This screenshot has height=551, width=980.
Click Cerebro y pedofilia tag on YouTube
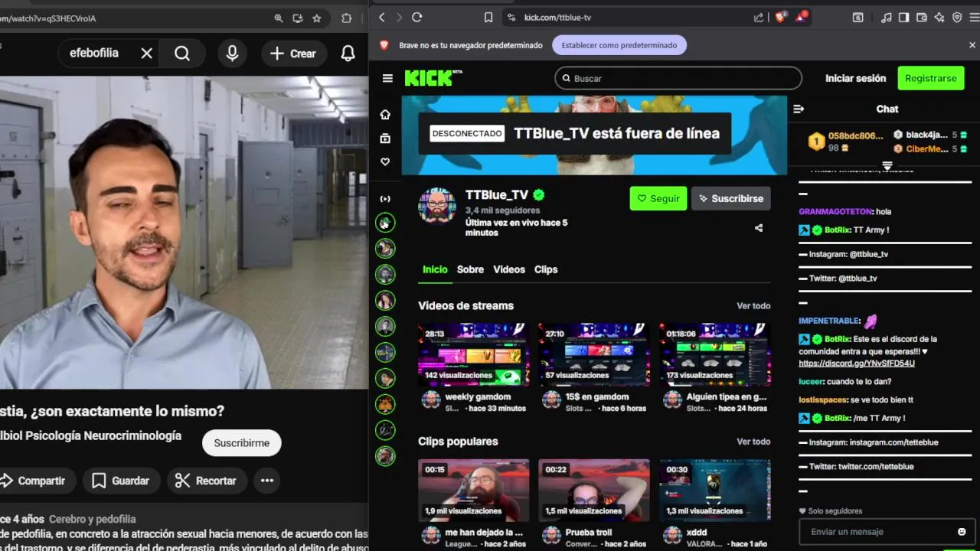[93, 519]
